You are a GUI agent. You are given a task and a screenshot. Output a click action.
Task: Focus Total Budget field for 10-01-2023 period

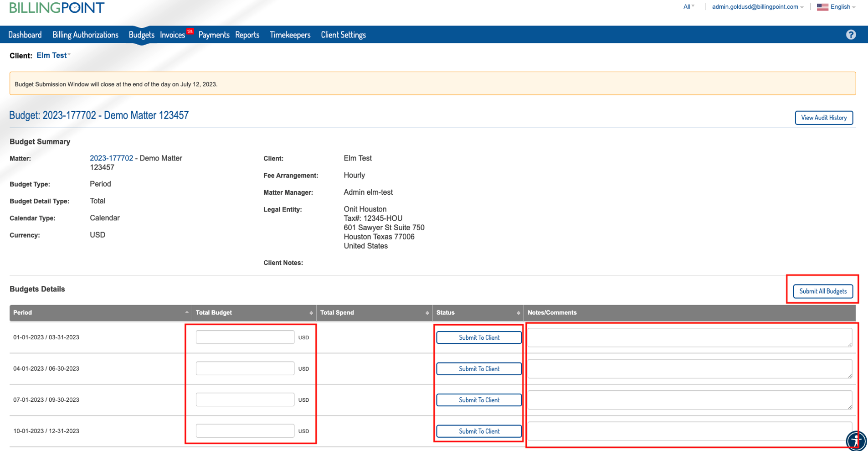click(245, 431)
